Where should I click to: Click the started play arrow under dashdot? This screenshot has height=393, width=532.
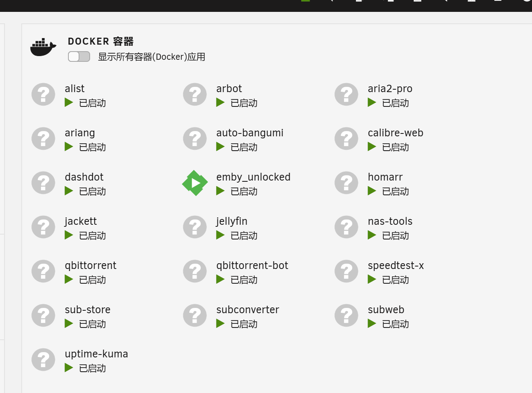(69, 191)
